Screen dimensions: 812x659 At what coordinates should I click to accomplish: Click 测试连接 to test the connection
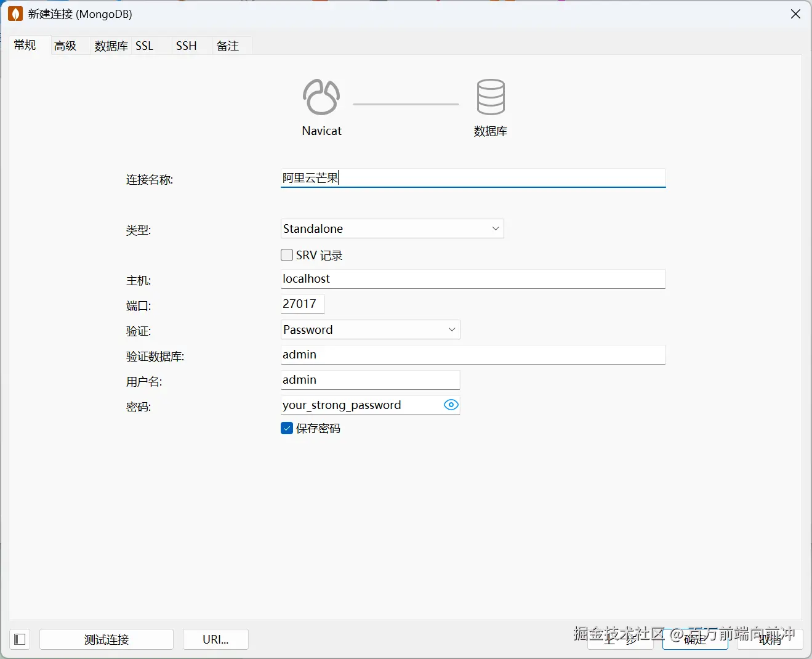pos(106,639)
